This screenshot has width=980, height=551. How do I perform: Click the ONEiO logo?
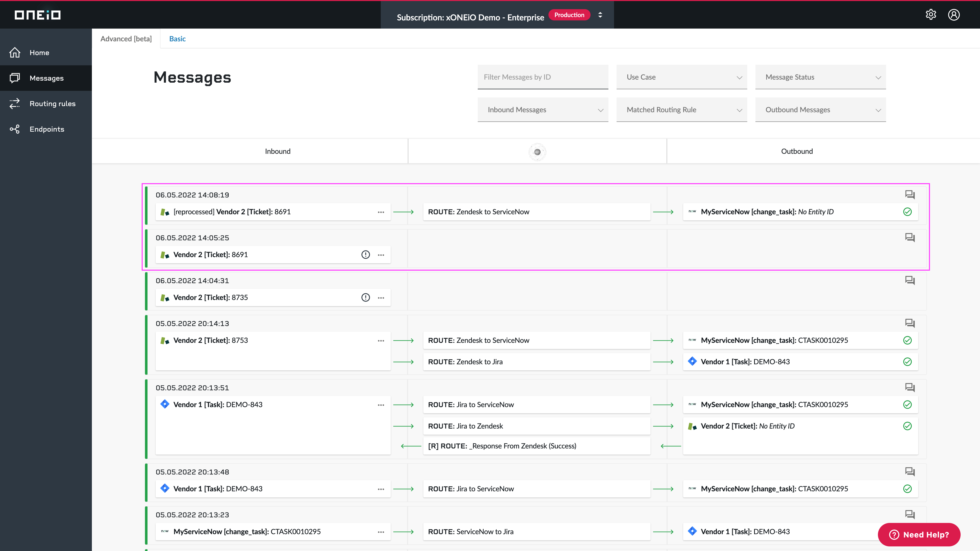click(x=37, y=15)
